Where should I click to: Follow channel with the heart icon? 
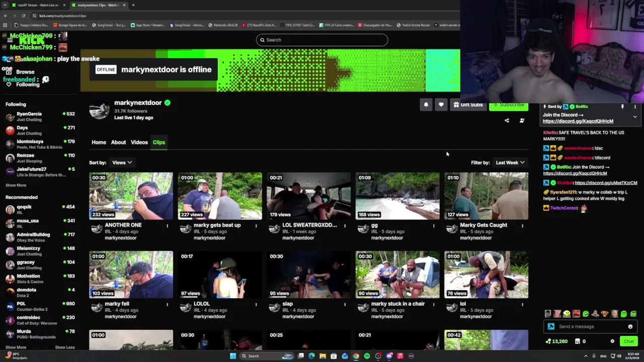(441, 105)
